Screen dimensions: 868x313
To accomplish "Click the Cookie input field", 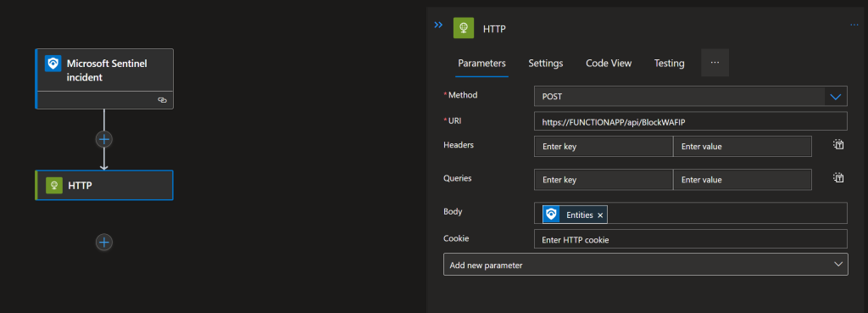I will point(691,239).
